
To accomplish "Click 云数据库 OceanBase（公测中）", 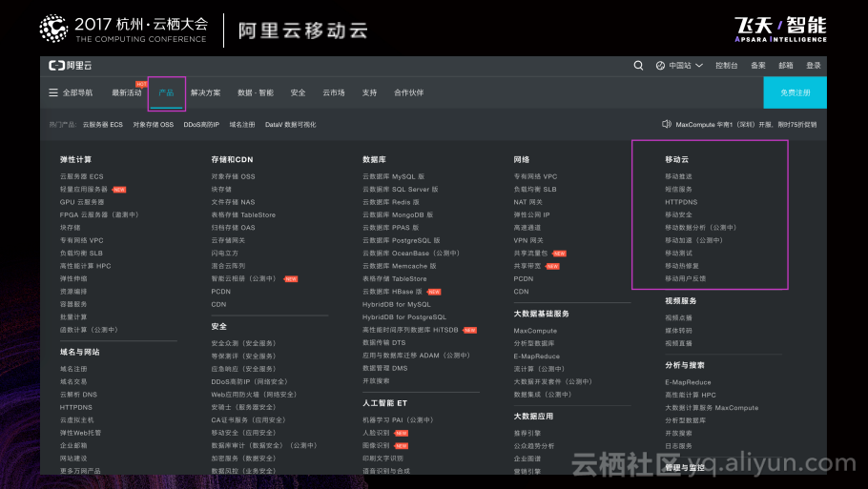I will pyautogui.click(x=411, y=253).
